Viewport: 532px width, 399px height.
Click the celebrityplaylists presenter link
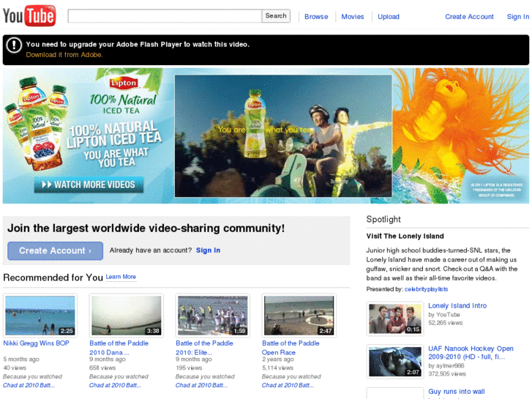[426, 289]
